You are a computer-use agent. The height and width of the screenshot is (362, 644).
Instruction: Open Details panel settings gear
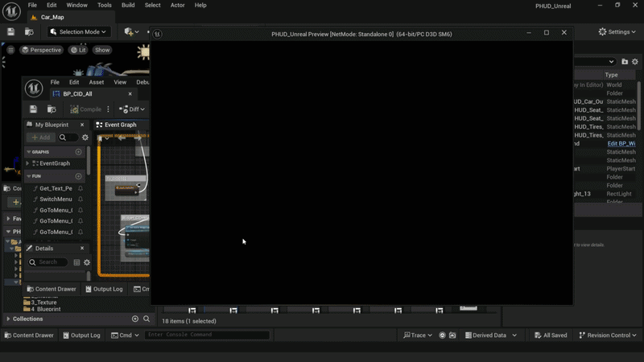click(x=87, y=262)
